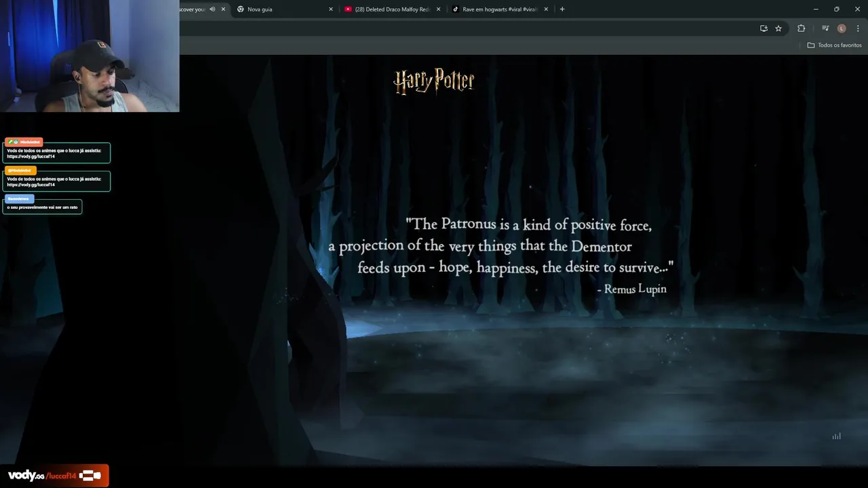Open the Todos os favoritos bookmarks folder
The width and height of the screenshot is (868, 488).
[834, 45]
